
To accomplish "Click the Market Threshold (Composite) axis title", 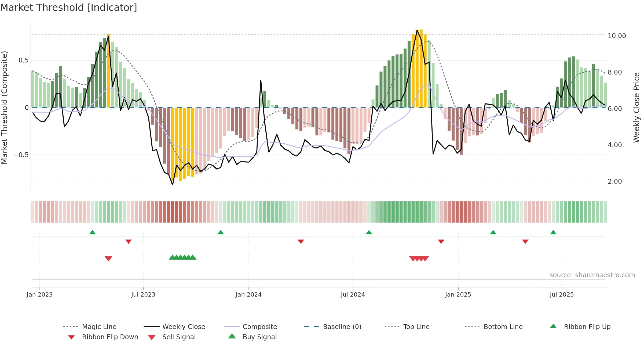I will click(4, 107).
